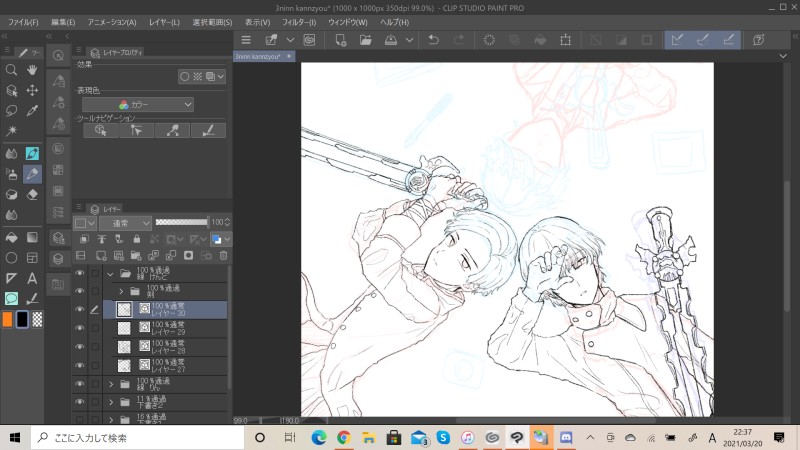Collapse the 線 けんと layer folder
Viewport: 800px width, 450px height.
(110, 274)
